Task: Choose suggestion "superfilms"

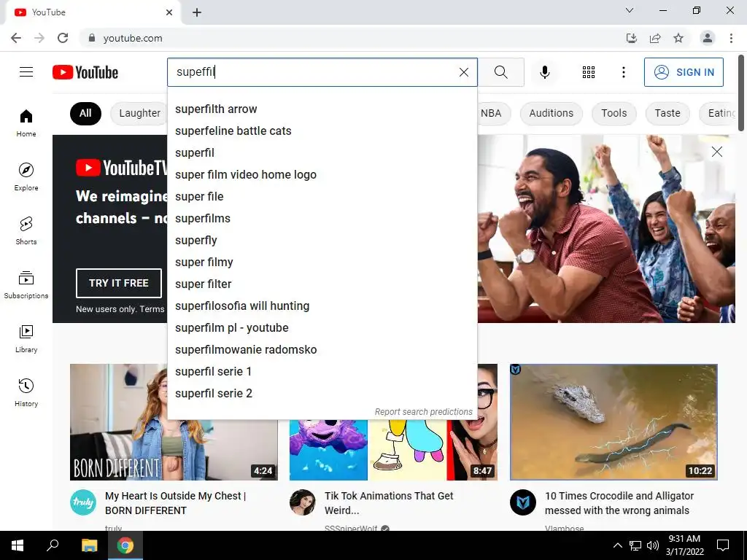Action: (x=322, y=219)
